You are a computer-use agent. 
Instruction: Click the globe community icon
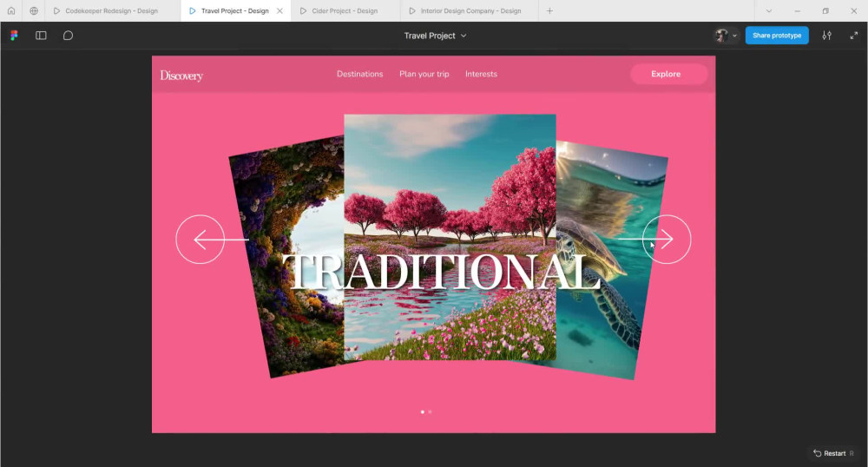pos(34,10)
